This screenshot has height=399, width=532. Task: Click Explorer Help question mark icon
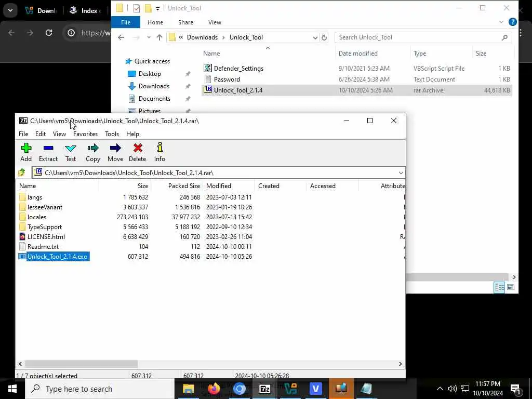(x=512, y=22)
